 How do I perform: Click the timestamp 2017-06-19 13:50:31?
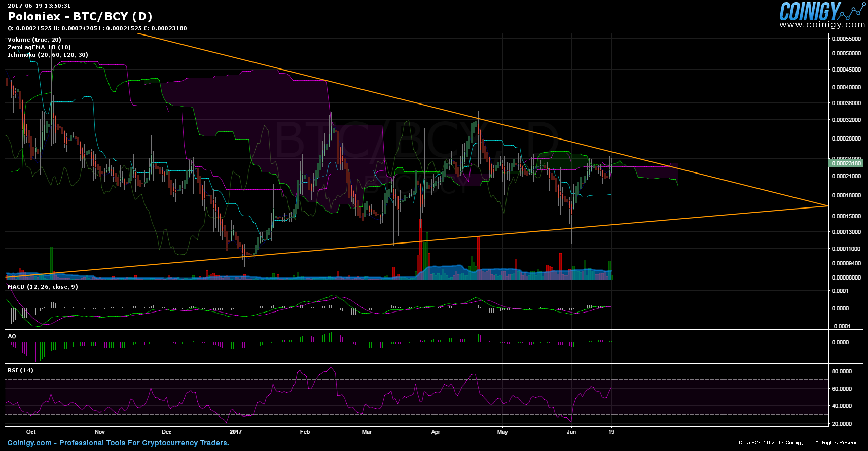pyautogui.click(x=39, y=6)
